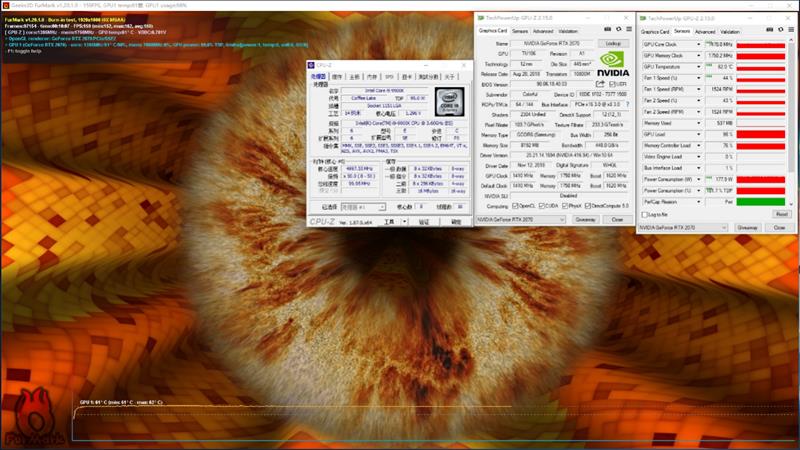Open the PerfCap Reason sensor dropdown
This screenshot has width=800, height=450.
pos(698,202)
